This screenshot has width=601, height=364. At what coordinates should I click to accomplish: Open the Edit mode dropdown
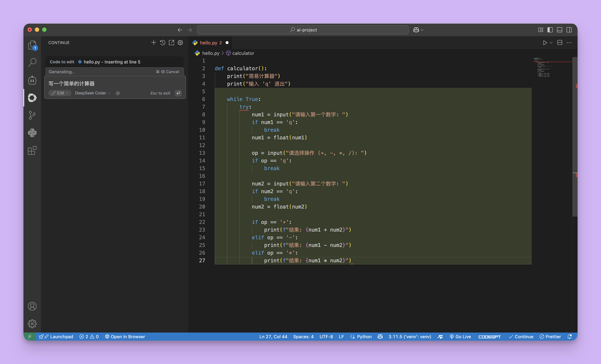click(60, 93)
